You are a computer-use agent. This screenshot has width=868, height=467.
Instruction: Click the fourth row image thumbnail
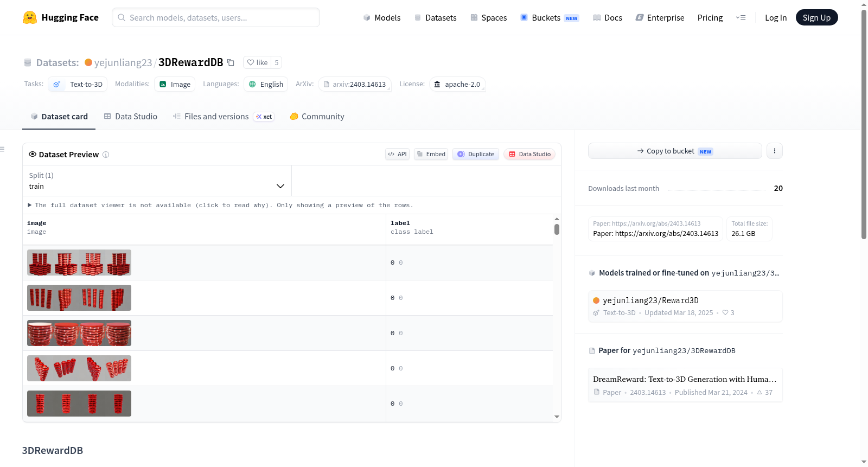click(x=79, y=368)
